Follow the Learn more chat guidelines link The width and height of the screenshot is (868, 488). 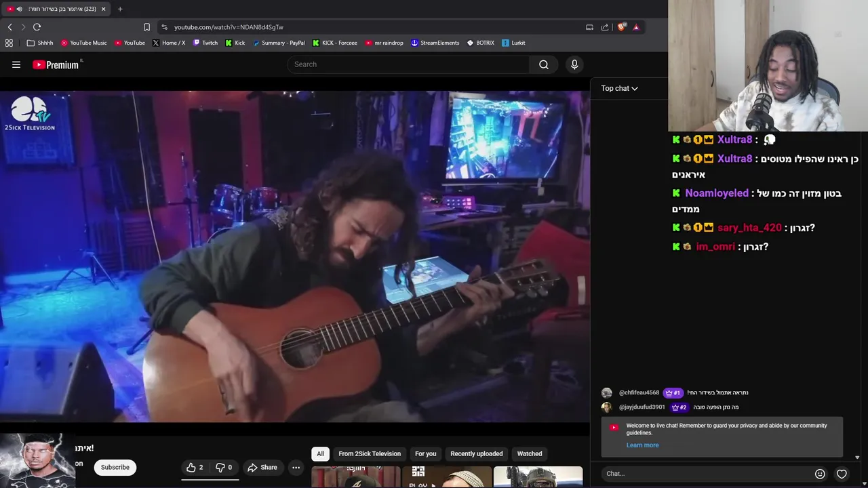tap(642, 445)
